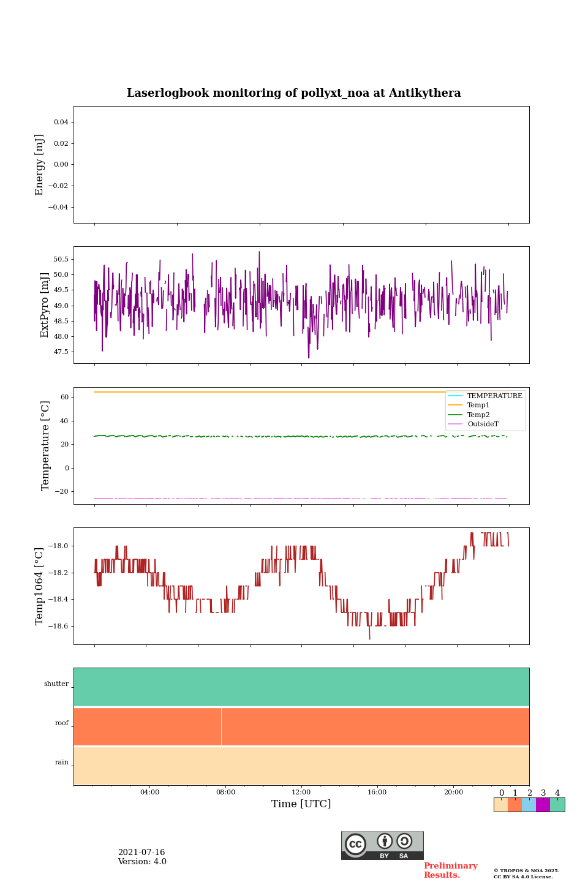
Task: Click the ExtPyro [mJ] axis label
Action: (45, 305)
